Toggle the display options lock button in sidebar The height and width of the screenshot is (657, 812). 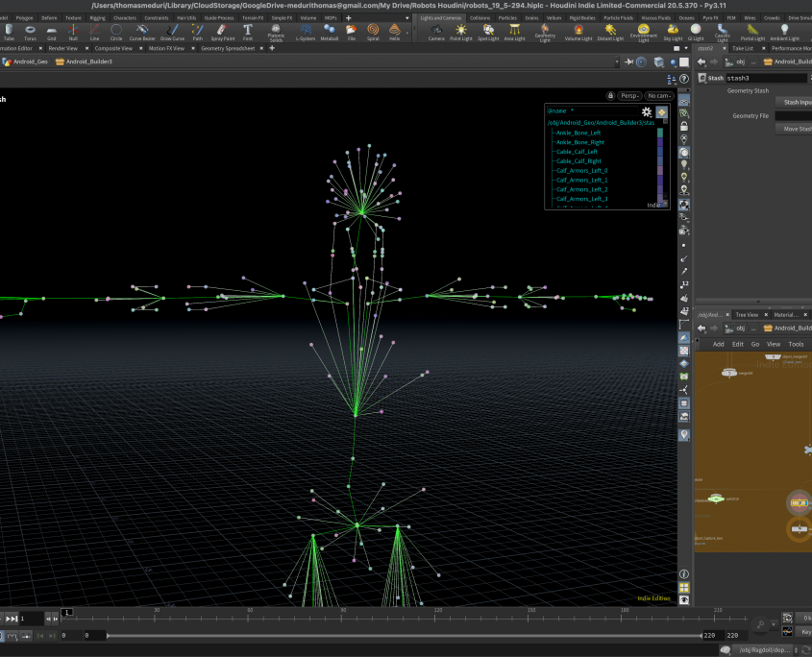[683, 126]
